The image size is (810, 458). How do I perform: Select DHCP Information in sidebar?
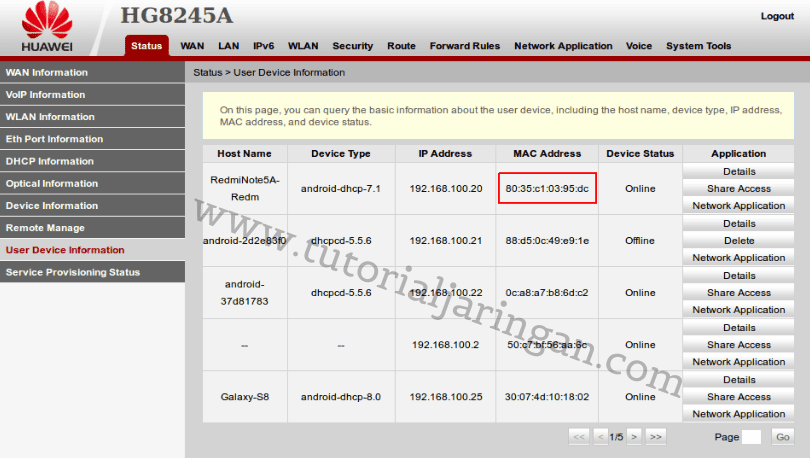(92, 161)
